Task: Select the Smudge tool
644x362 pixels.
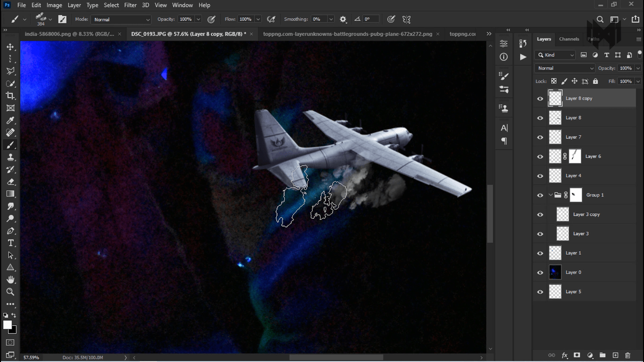Action: click(10, 206)
